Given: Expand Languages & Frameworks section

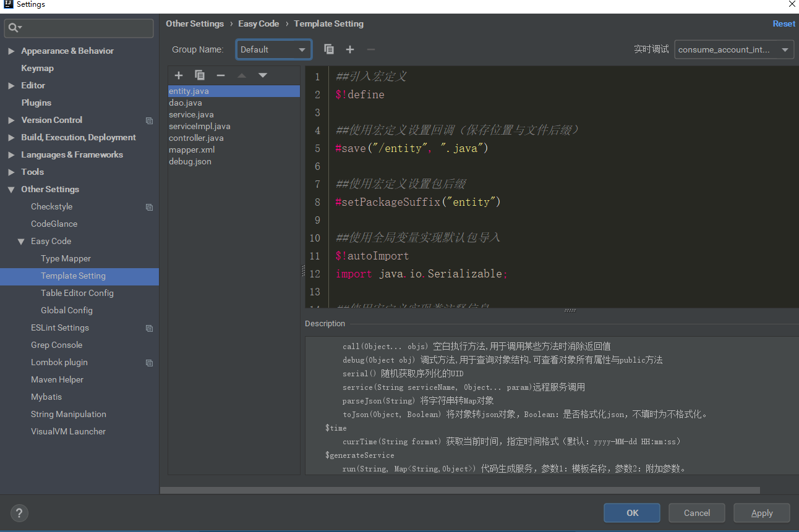Looking at the screenshot, I should click(11, 155).
